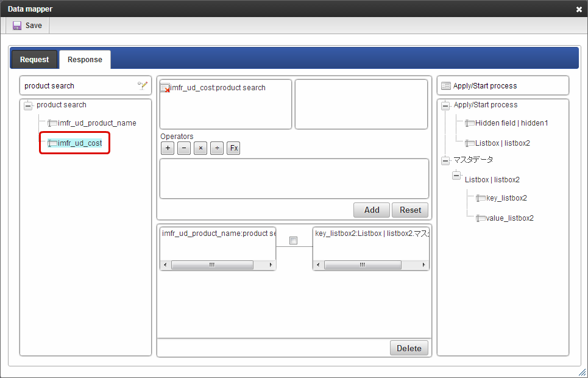The width and height of the screenshot is (588, 378).
Task: Click the field icon beside Listbox | listbox2 under Apply/Start process
Action: tap(470, 143)
